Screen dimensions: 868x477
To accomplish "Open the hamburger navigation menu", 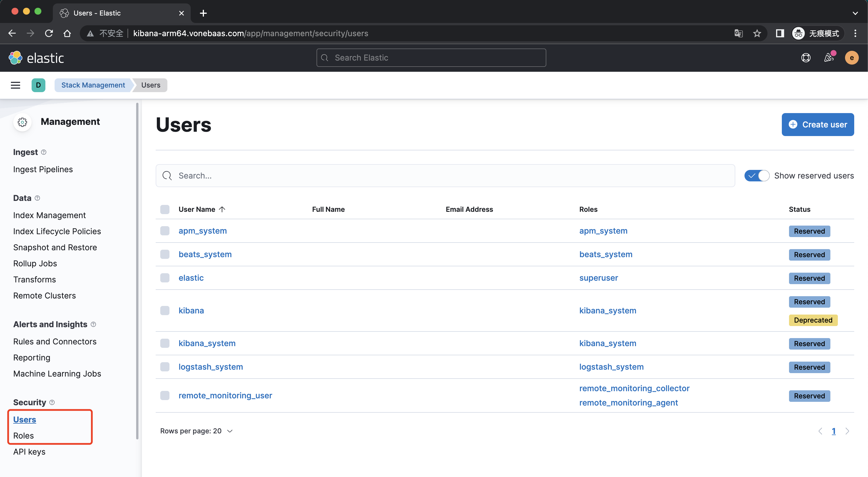I will [x=16, y=85].
